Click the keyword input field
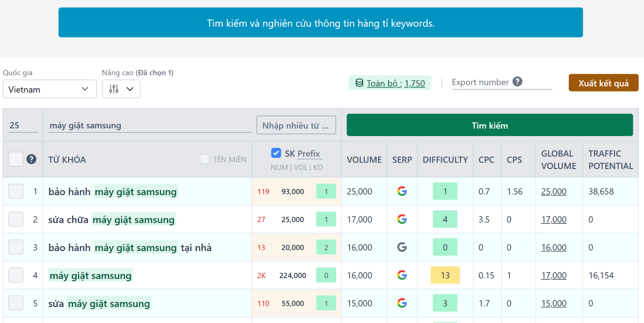 click(150, 125)
